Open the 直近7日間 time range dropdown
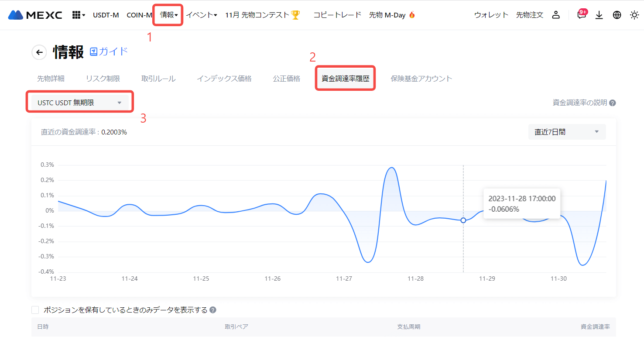The width and height of the screenshot is (644, 337). pos(567,132)
